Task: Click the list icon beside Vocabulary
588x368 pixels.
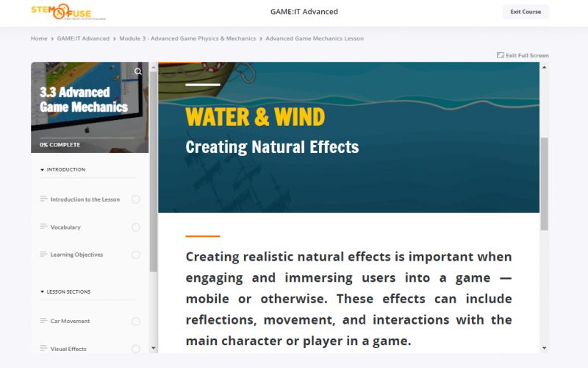Action: (43, 227)
